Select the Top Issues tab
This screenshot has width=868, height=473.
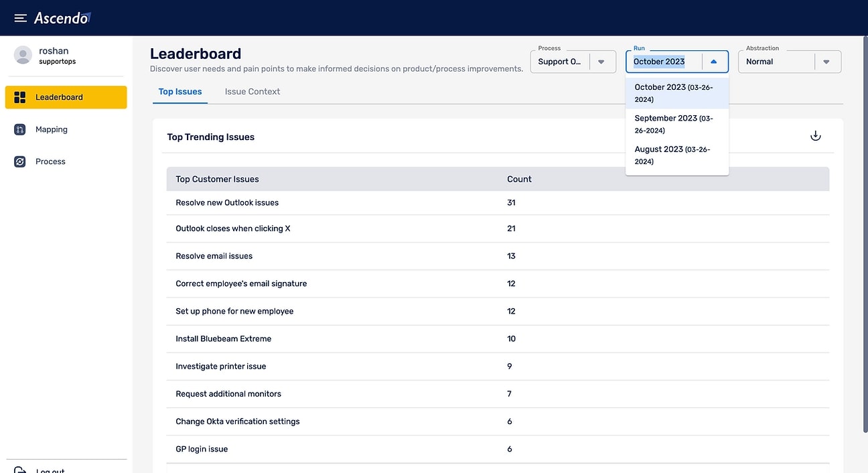[x=180, y=92]
